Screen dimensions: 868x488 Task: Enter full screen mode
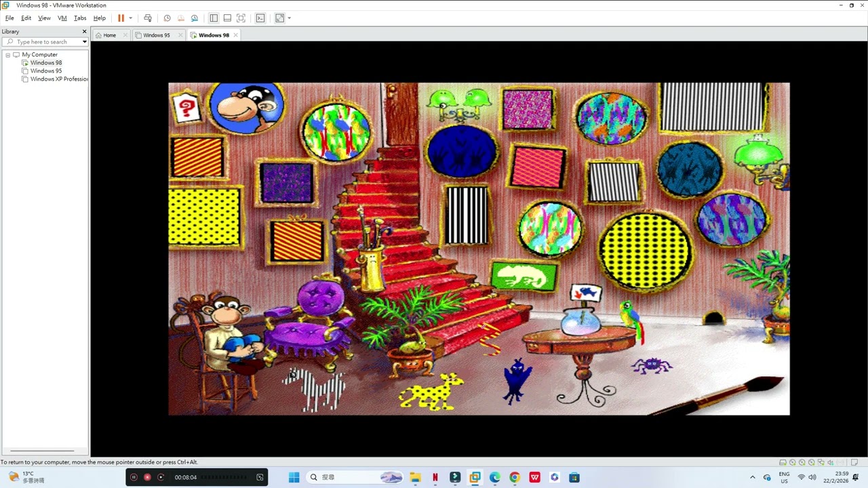pos(241,18)
